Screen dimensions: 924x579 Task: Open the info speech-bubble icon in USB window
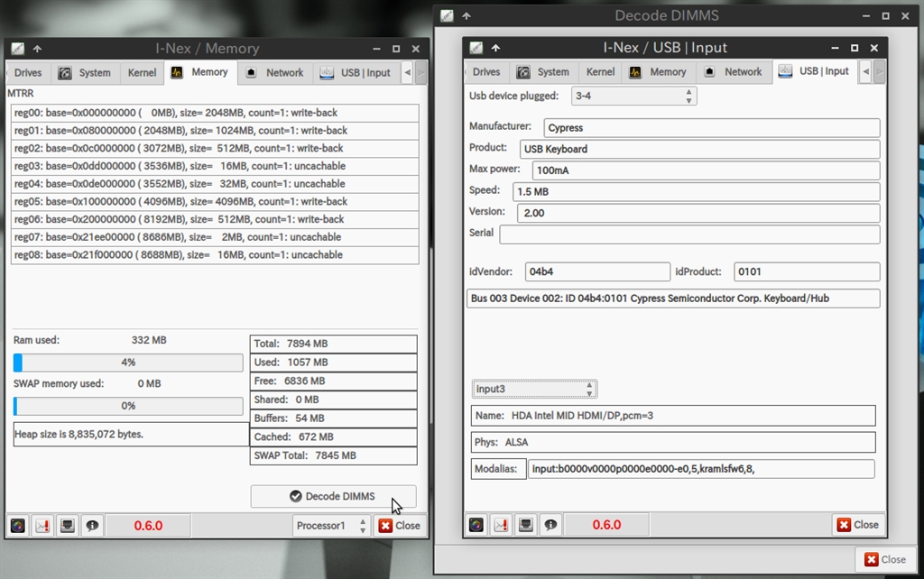[x=550, y=525]
